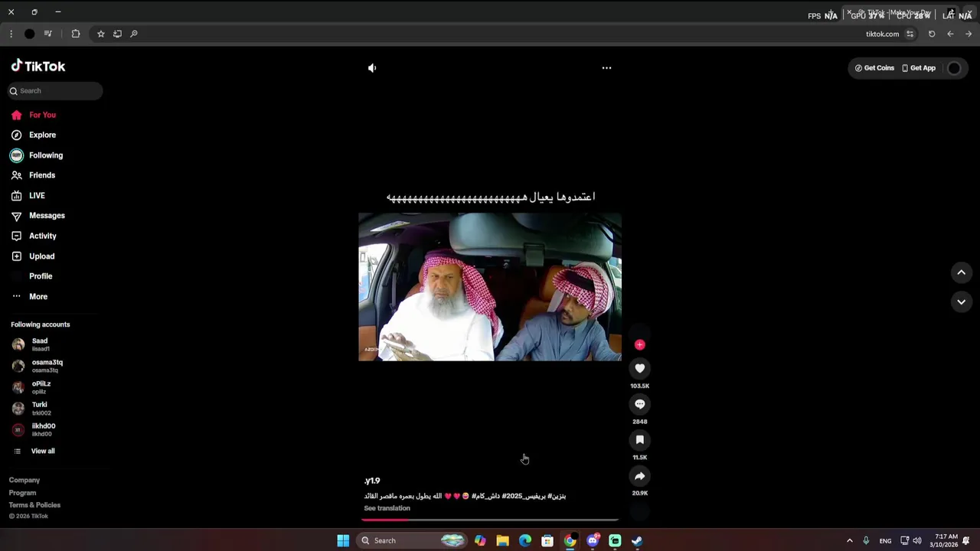This screenshot has width=980, height=551.
Task: Click See translation under the caption
Action: [x=387, y=508]
